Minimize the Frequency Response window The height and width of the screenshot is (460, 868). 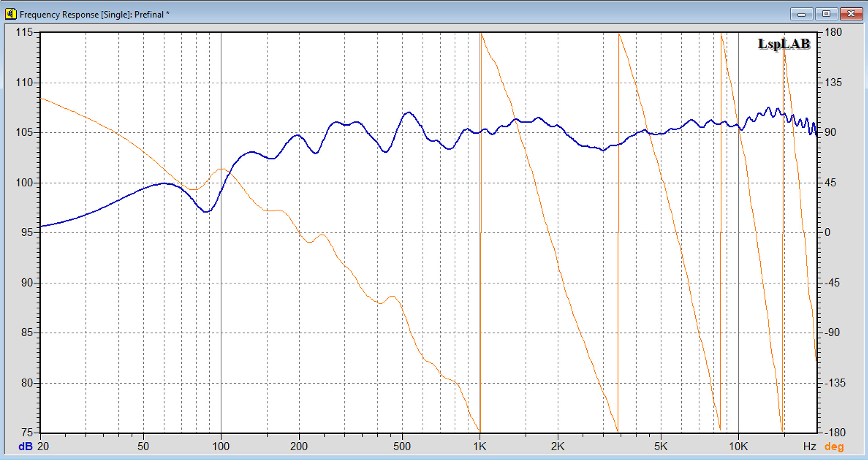[802, 14]
